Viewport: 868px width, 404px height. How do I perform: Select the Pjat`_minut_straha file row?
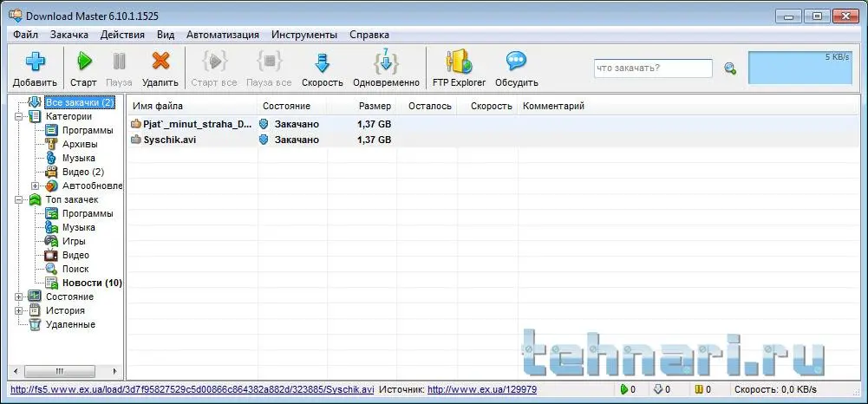(493, 124)
